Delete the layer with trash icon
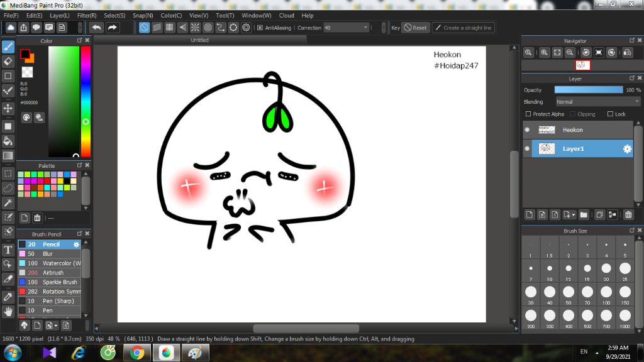Viewport: 644px width, 362px height. 628,215
